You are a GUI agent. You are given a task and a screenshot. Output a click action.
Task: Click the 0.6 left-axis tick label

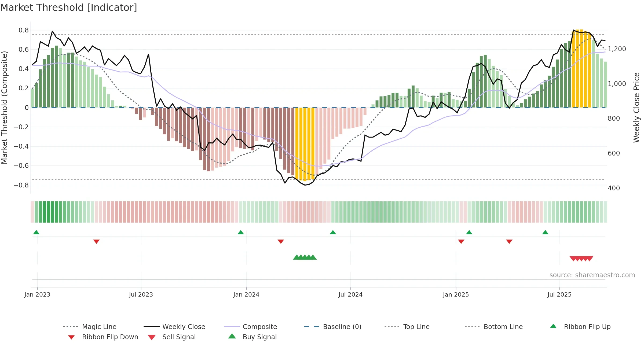coord(24,50)
